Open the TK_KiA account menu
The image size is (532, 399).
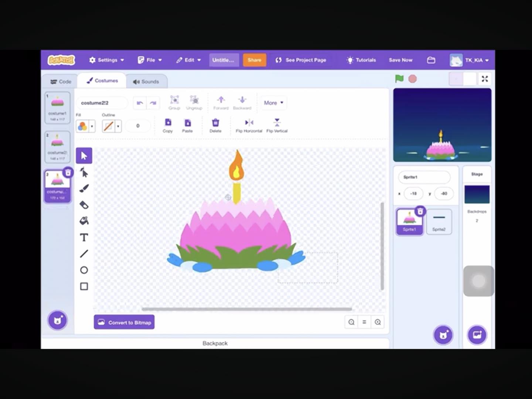pyautogui.click(x=470, y=60)
